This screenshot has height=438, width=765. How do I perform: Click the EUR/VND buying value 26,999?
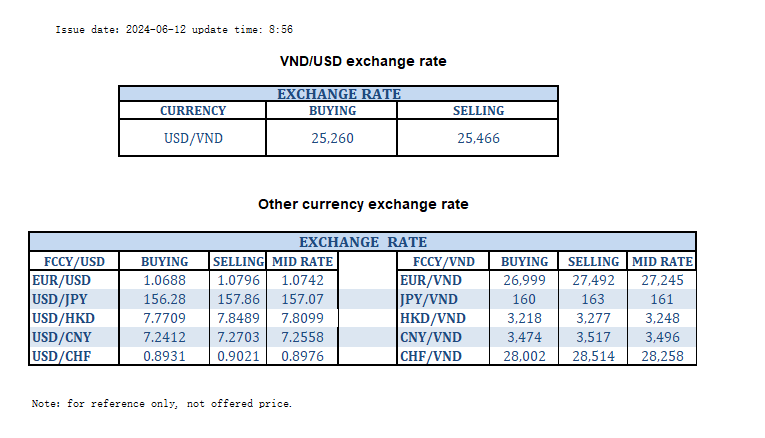pos(524,279)
